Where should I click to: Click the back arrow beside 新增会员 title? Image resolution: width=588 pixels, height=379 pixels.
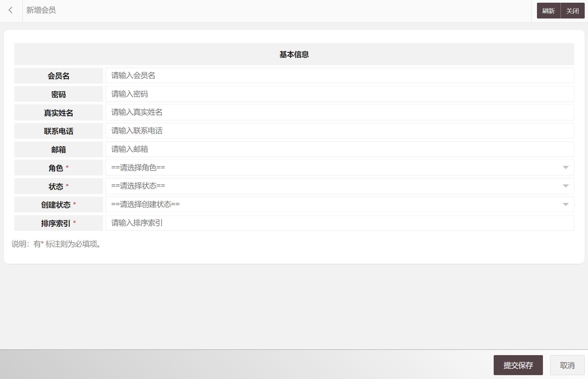(x=11, y=10)
